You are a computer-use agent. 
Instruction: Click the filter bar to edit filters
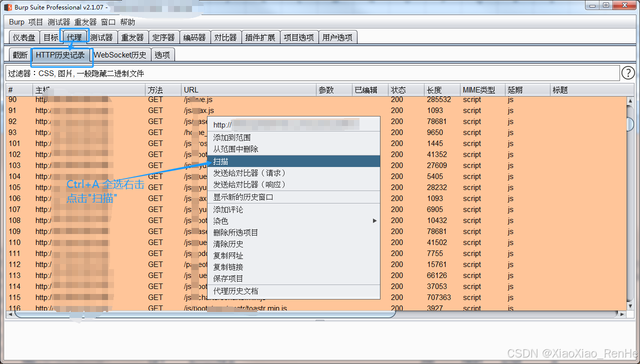pos(312,73)
